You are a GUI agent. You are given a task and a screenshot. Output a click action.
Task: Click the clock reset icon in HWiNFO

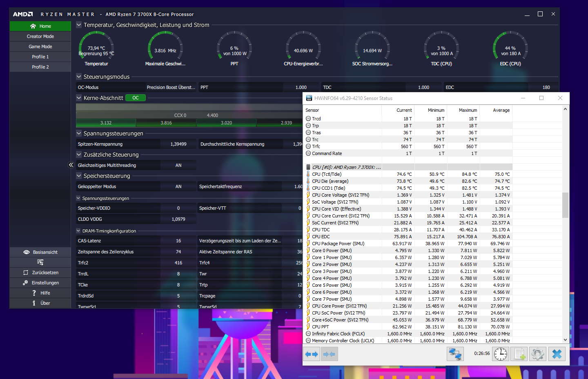click(x=501, y=354)
